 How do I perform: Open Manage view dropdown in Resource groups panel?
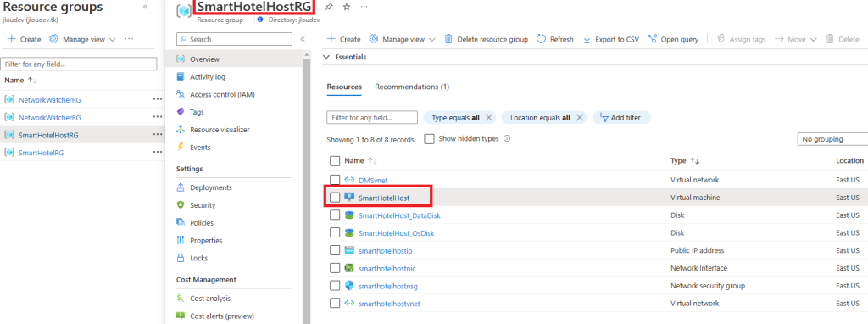(82, 39)
